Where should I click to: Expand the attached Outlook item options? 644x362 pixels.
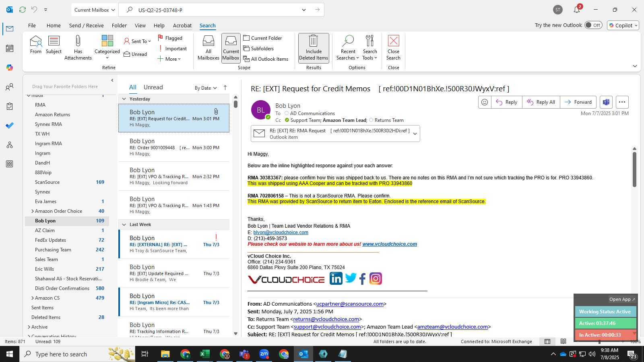415,134
